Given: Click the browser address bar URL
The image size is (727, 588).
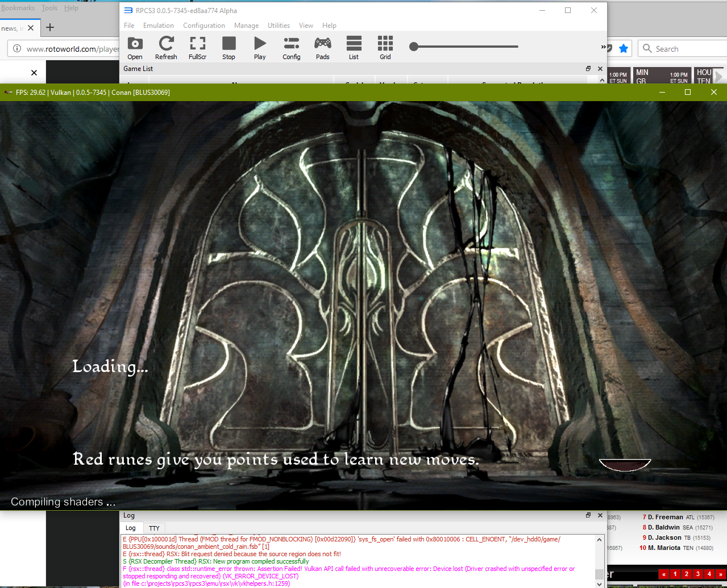Looking at the screenshot, I should pos(73,49).
